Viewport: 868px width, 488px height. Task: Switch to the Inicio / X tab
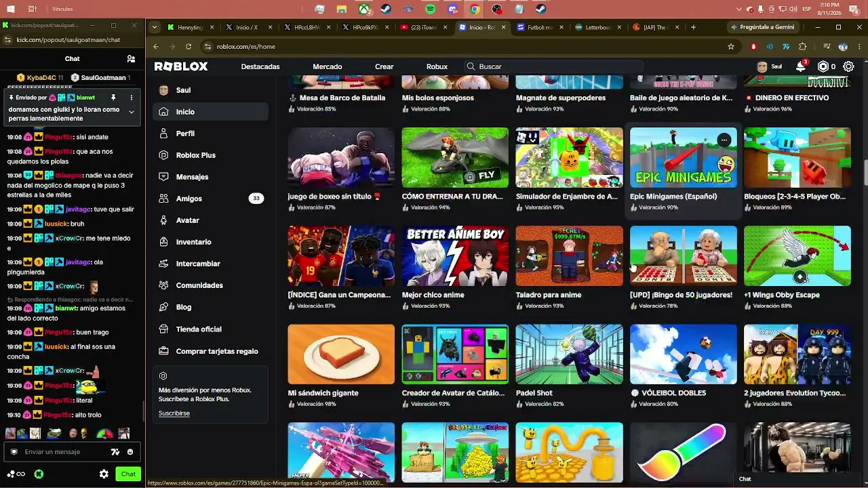coord(248,27)
